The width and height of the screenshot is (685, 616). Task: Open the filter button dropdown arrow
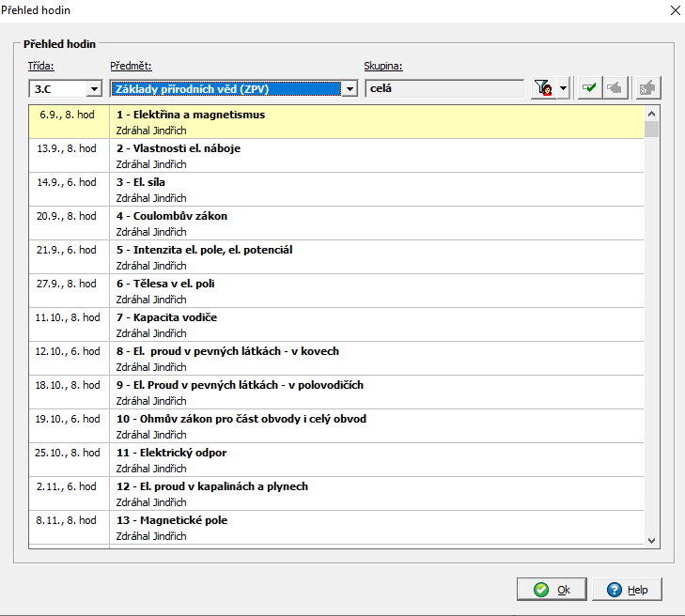563,88
